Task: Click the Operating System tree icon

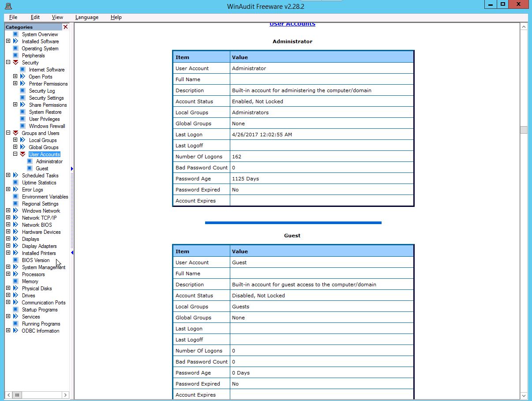Action: point(15,49)
